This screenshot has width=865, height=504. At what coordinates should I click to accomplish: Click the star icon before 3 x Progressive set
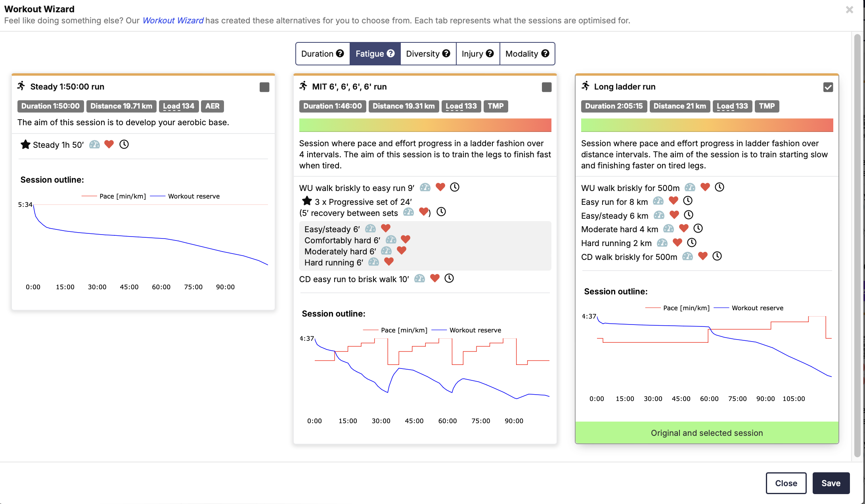tap(307, 201)
